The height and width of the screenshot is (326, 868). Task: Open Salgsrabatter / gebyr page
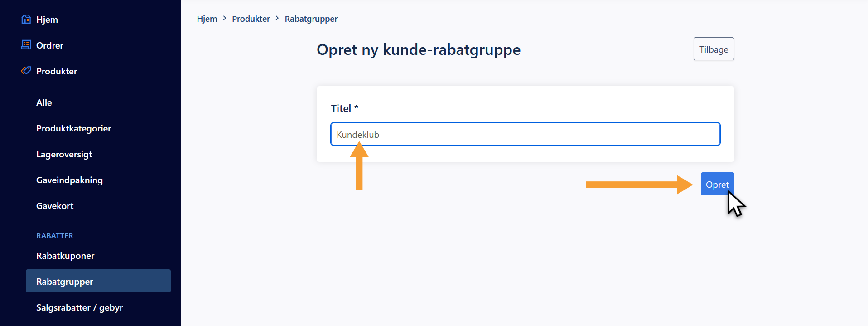[x=79, y=307]
